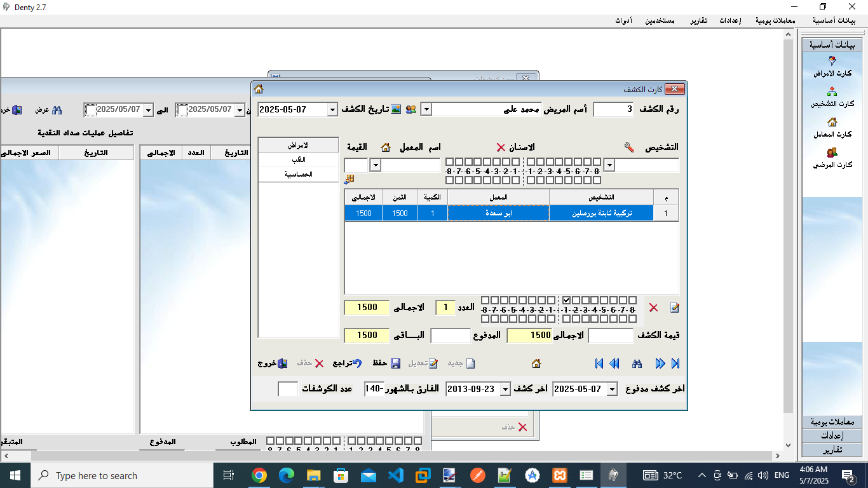Open the معاملات يومية menu in menu bar

[x=775, y=20]
